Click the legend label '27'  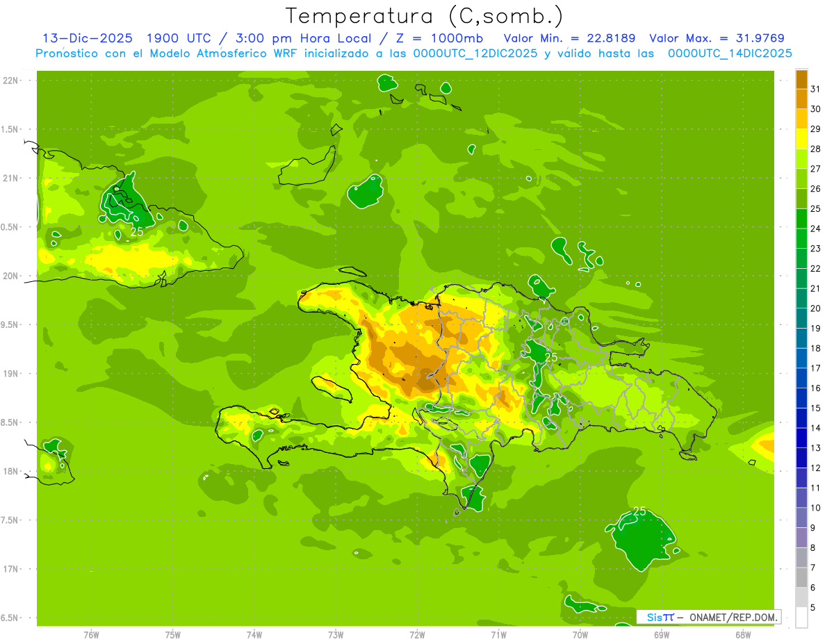pyautogui.click(x=815, y=169)
